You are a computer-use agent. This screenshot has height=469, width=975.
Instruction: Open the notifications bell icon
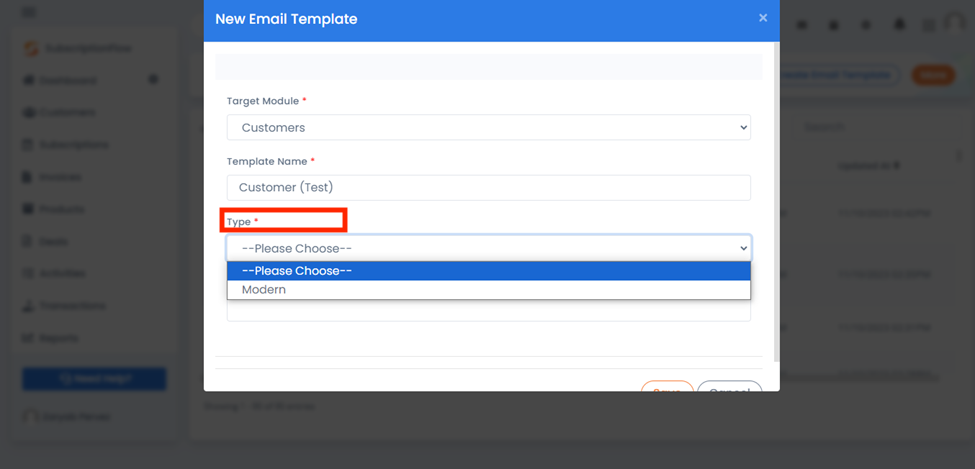pyautogui.click(x=899, y=24)
